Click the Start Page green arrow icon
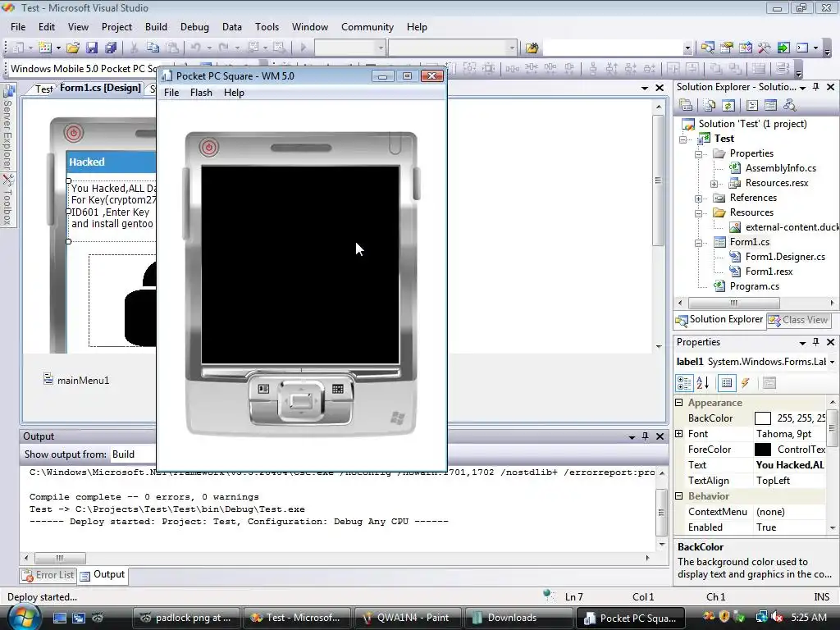Viewport: 840px width, 630px height. coord(783,48)
